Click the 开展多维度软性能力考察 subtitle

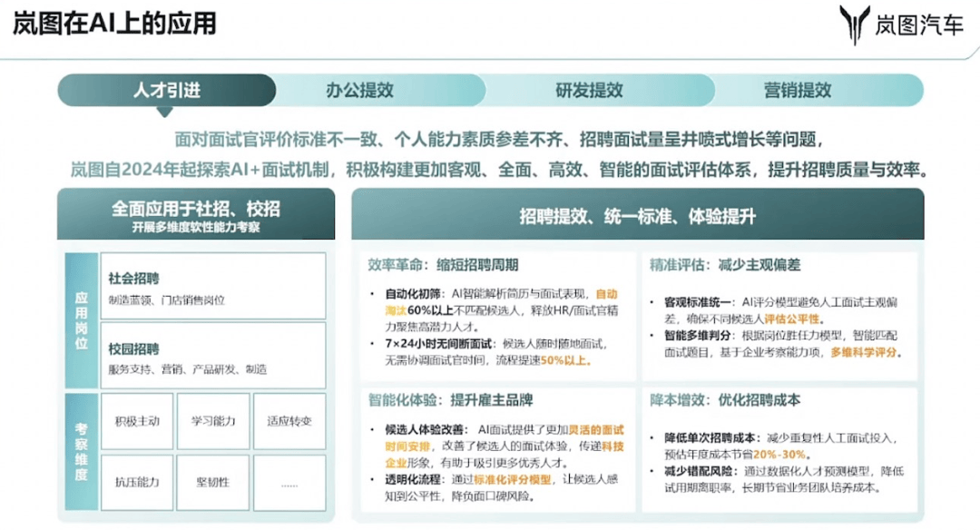[x=196, y=228]
